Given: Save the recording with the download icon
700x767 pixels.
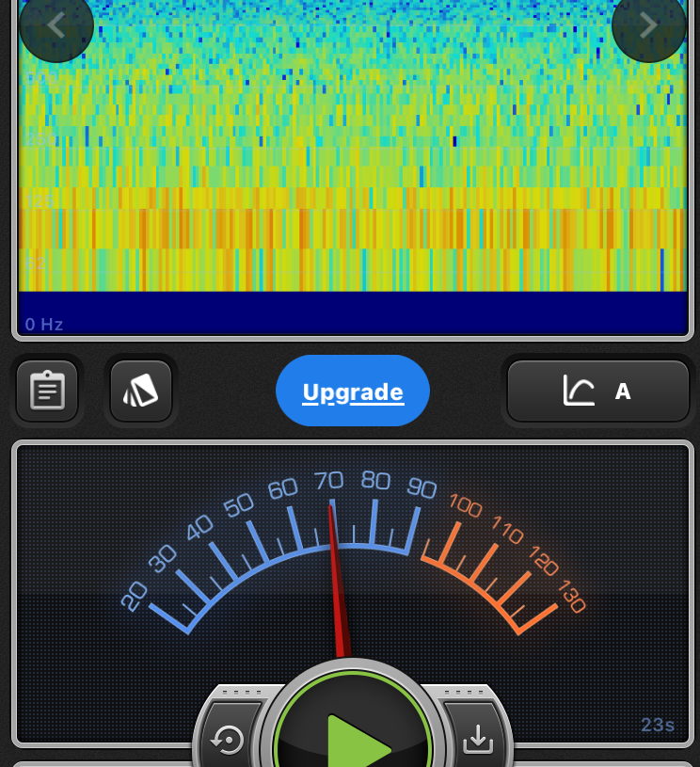Looking at the screenshot, I should pyautogui.click(x=478, y=740).
